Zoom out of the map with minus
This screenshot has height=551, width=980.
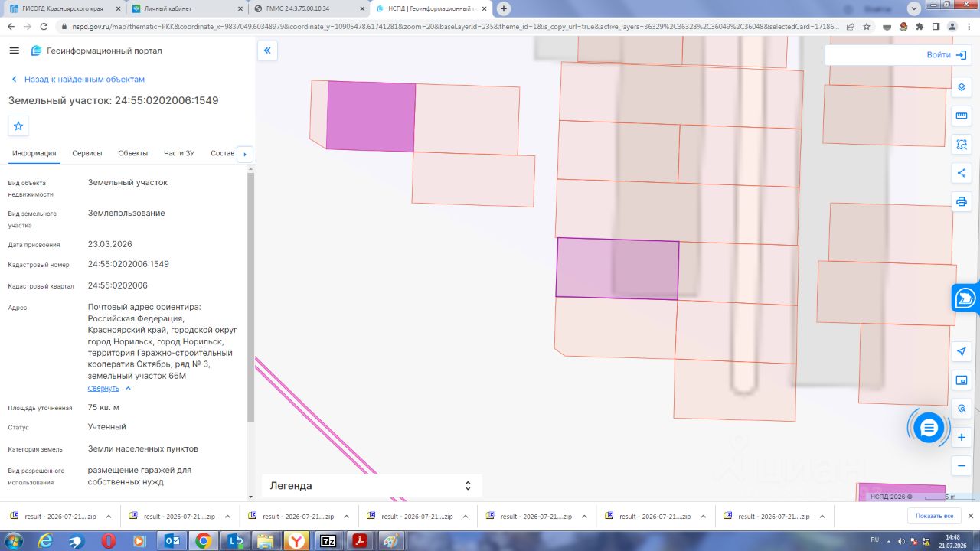(962, 465)
